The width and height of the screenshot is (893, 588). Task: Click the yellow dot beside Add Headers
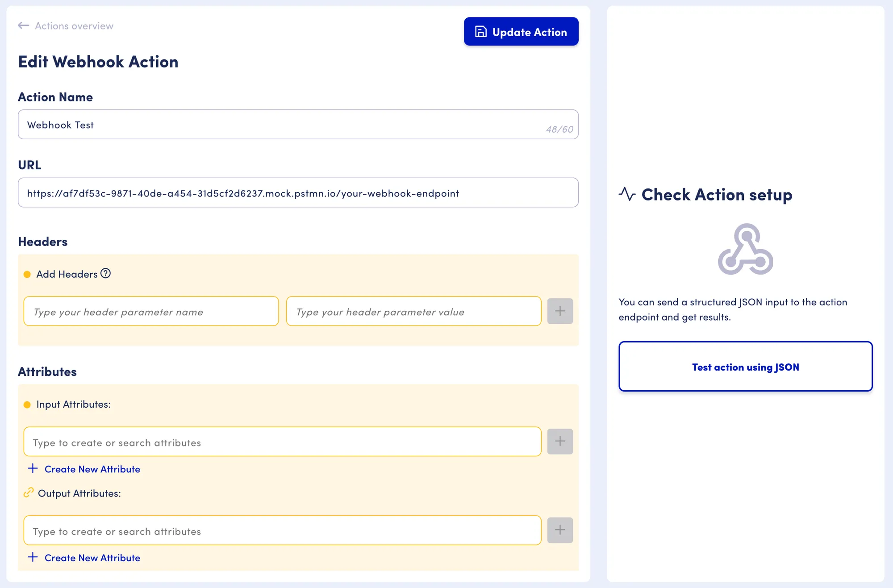click(x=27, y=274)
